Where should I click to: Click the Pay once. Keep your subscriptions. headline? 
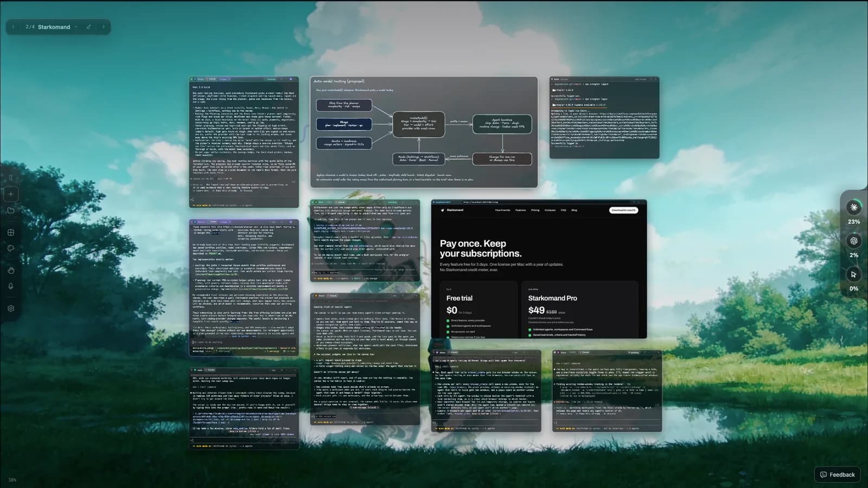[x=481, y=248]
